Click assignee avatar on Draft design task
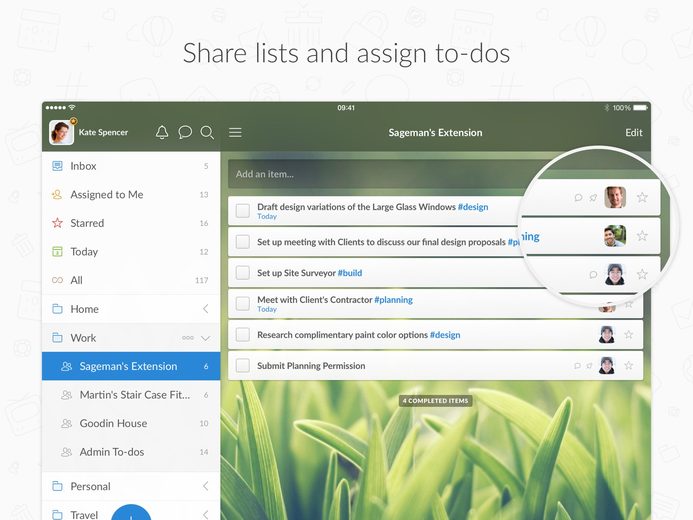The width and height of the screenshot is (693, 520). click(615, 197)
